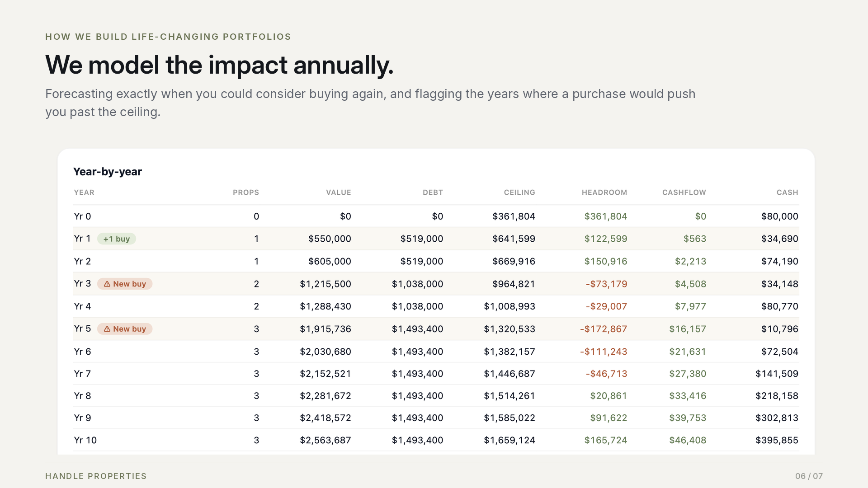
Task: Click the CEILING column header
Action: click(x=519, y=192)
